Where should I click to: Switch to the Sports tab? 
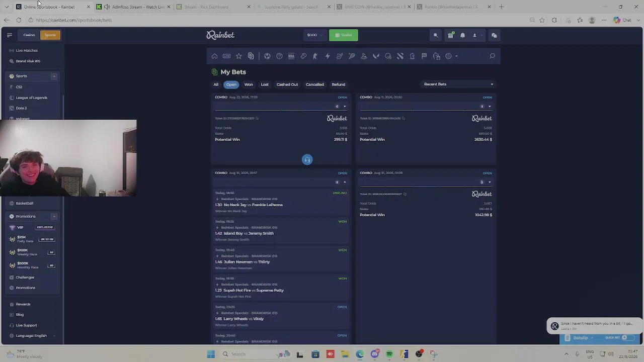[x=50, y=35]
